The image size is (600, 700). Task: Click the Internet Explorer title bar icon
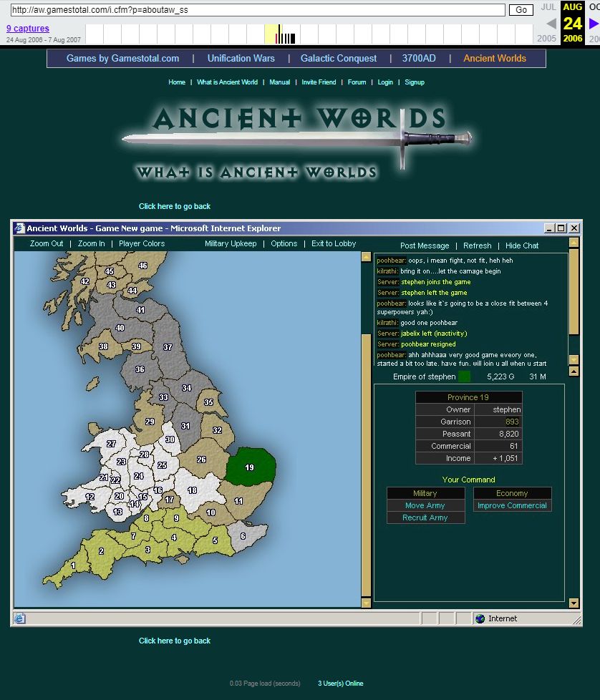(19, 228)
